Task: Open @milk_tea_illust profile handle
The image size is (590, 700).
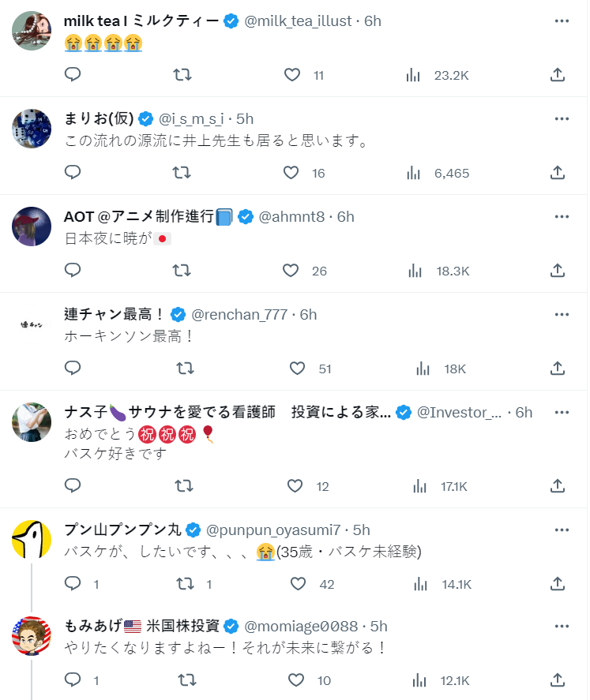Action: (299, 21)
